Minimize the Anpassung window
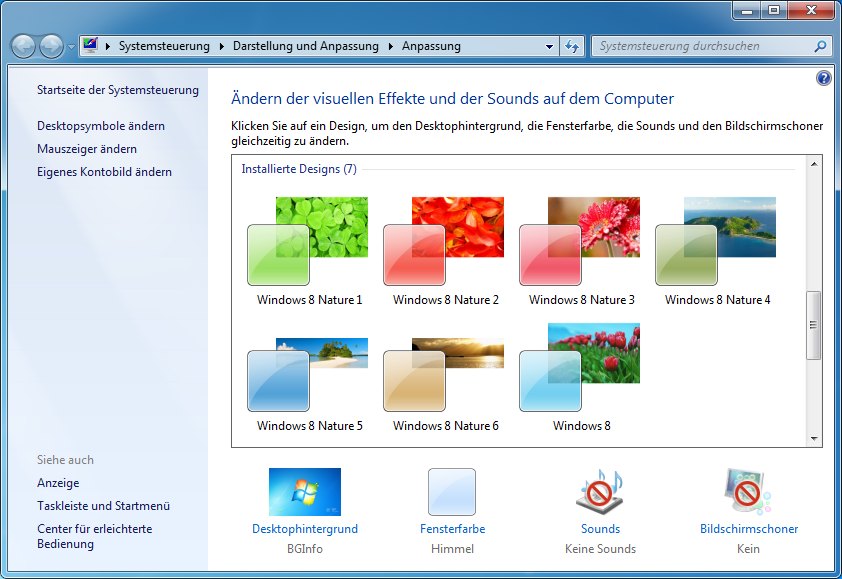The width and height of the screenshot is (842, 579). pos(746,10)
